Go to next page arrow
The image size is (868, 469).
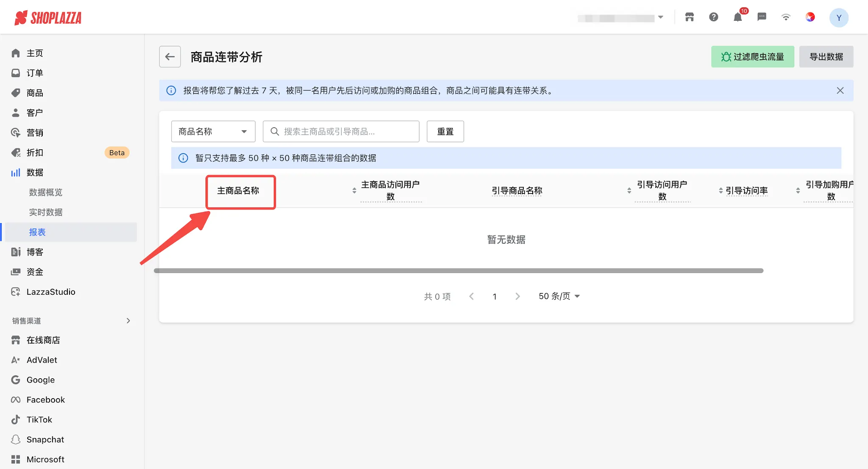(517, 296)
